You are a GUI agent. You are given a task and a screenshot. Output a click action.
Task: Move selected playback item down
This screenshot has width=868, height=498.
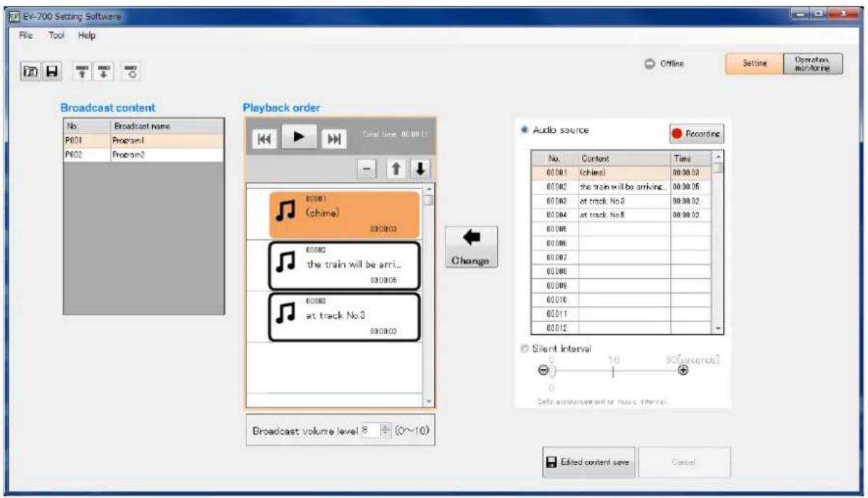[420, 169]
